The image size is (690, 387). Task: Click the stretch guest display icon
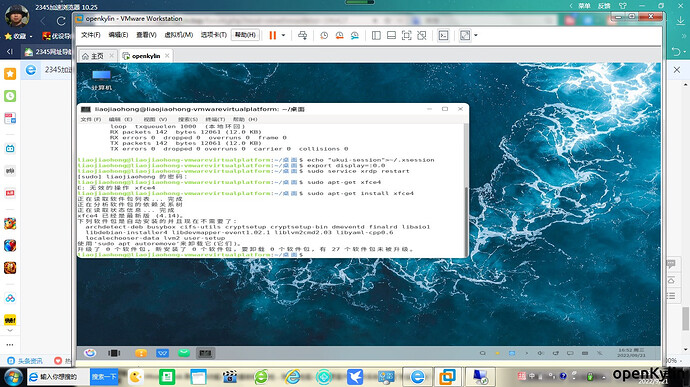[465, 35]
